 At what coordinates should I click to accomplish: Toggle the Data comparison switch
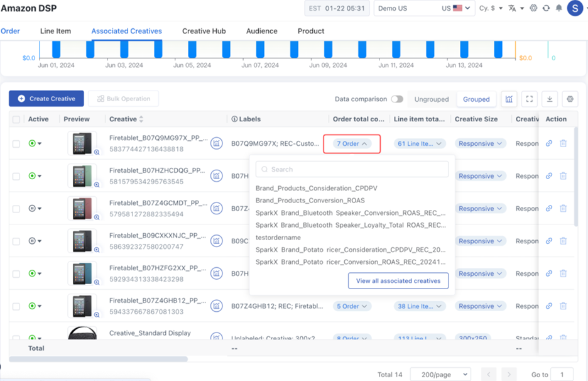(x=396, y=99)
